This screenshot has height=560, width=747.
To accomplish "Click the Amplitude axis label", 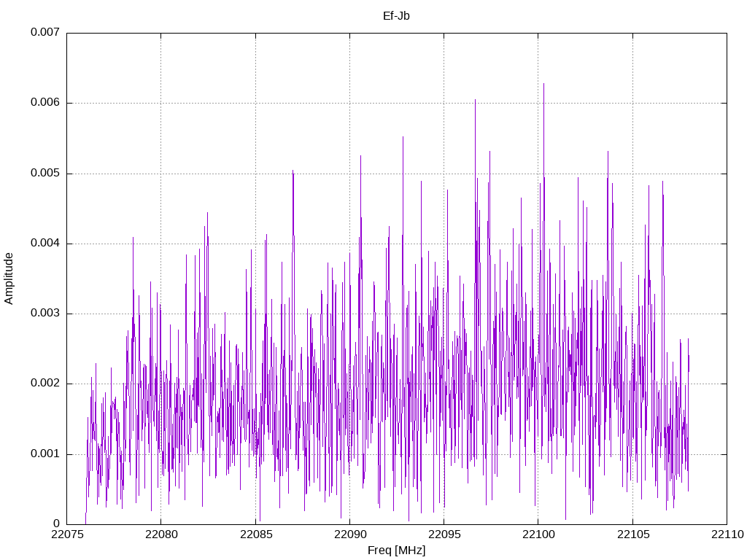I will (x=9, y=279).
